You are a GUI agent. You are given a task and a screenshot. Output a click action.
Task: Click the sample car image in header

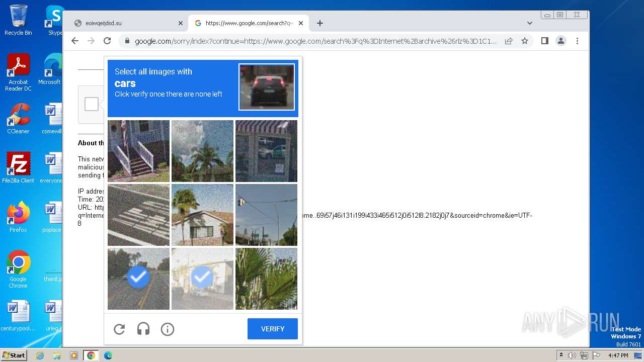pyautogui.click(x=267, y=87)
